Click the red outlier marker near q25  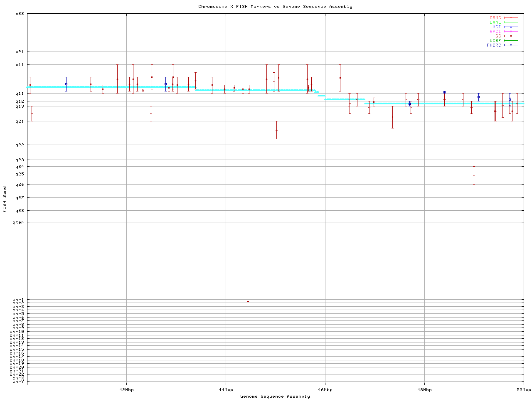click(x=474, y=175)
